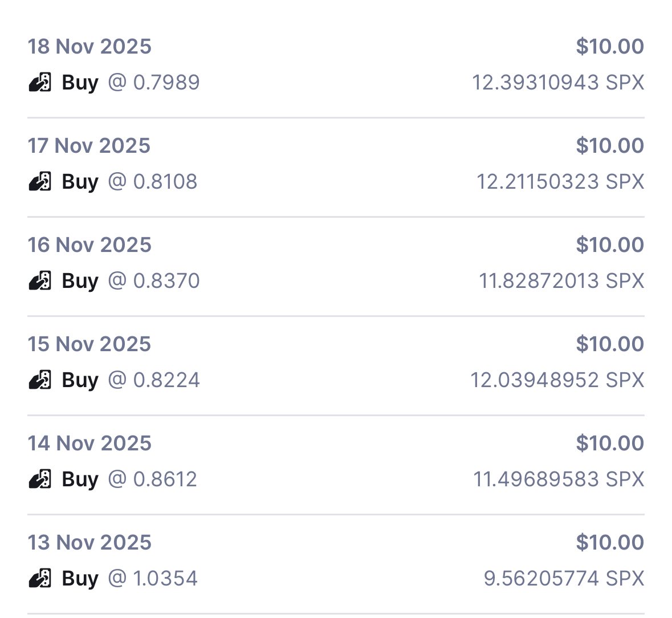Image resolution: width=672 pixels, height=618 pixels.
Task: Click the buy icon on 14 Nov 2025
Action: point(40,479)
